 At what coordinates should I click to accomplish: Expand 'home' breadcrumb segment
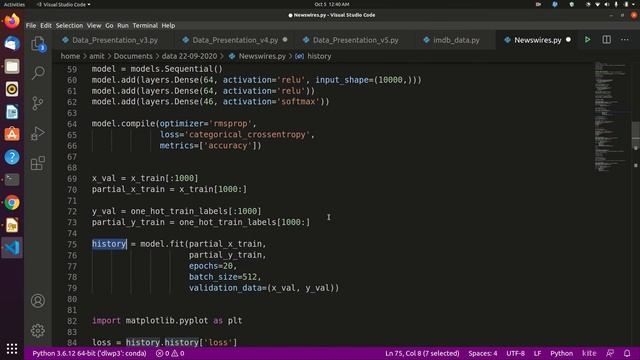pos(70,56)
